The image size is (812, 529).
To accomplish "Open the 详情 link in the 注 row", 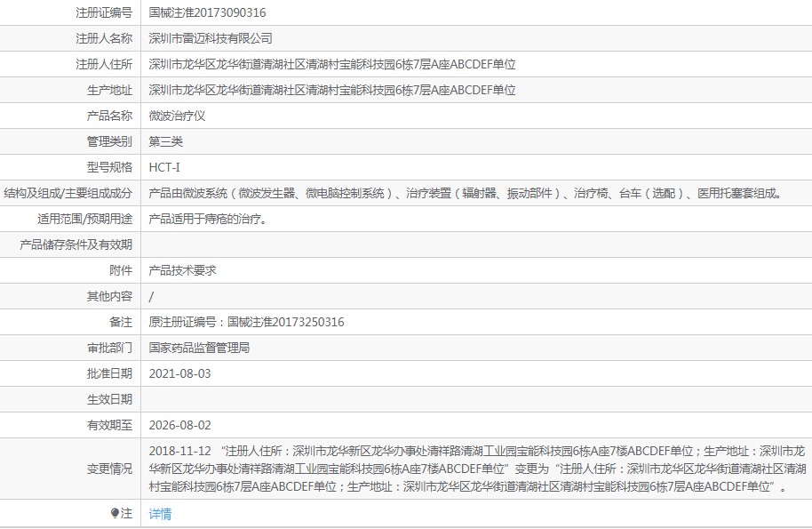I will click(160, 514).
